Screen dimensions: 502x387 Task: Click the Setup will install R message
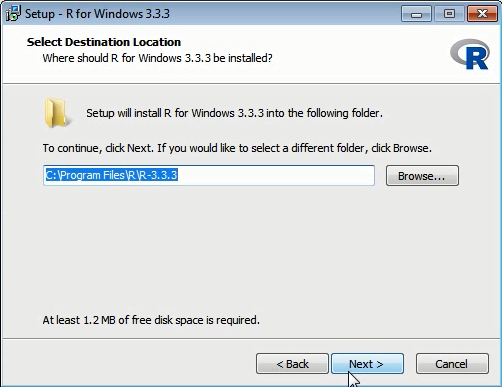click(x=234, y=113)
